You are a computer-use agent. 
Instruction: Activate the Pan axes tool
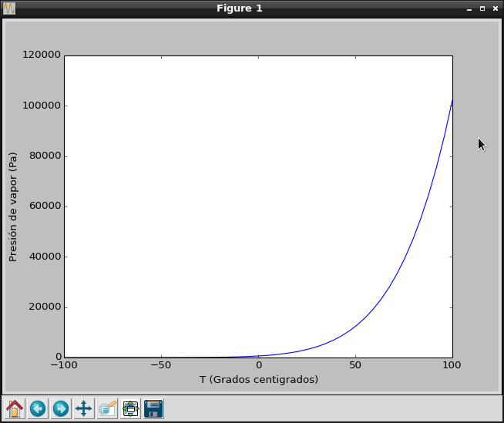83,408
